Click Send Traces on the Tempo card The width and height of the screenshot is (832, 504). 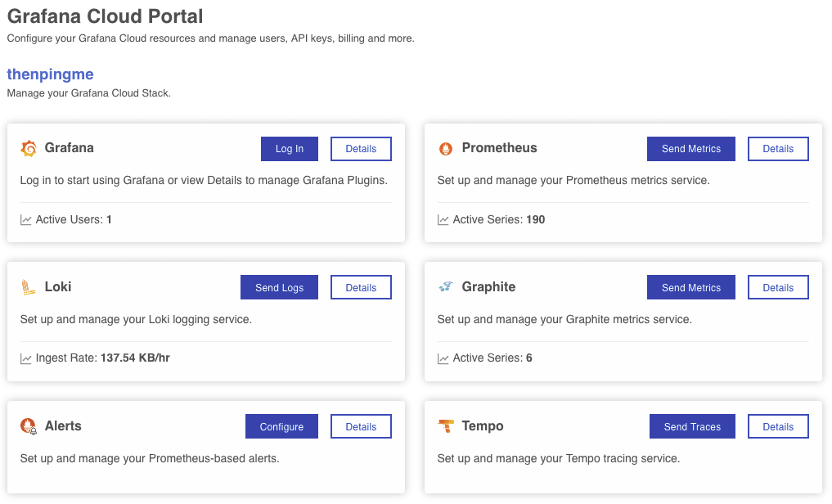[692, 426]
